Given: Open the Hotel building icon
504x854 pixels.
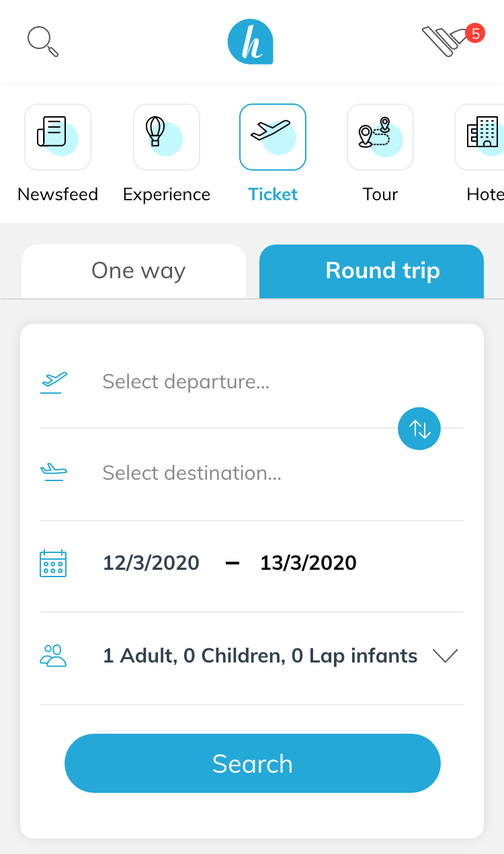Looking at the screenshot, I should pyautogui.click(x=480, y=137).
